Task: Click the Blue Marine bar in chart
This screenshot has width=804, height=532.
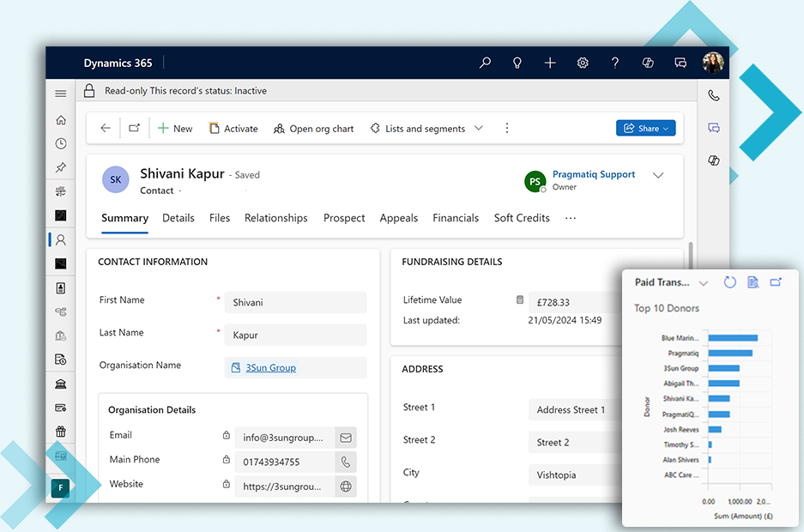Action: [x=732, y=338]
